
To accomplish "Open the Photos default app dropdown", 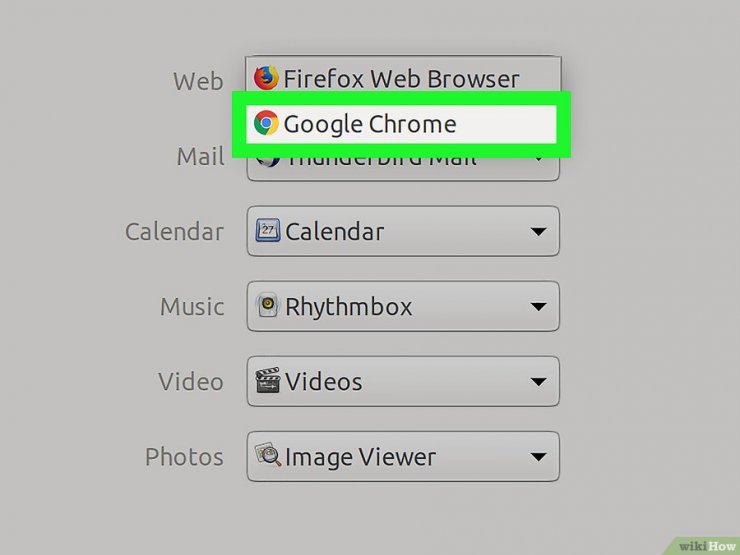I will coord(403,456).
